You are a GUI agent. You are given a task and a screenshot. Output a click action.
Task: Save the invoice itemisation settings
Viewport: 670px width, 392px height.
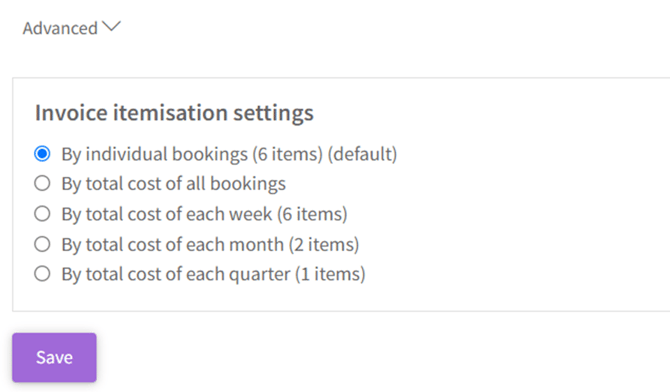coord(54,357)
